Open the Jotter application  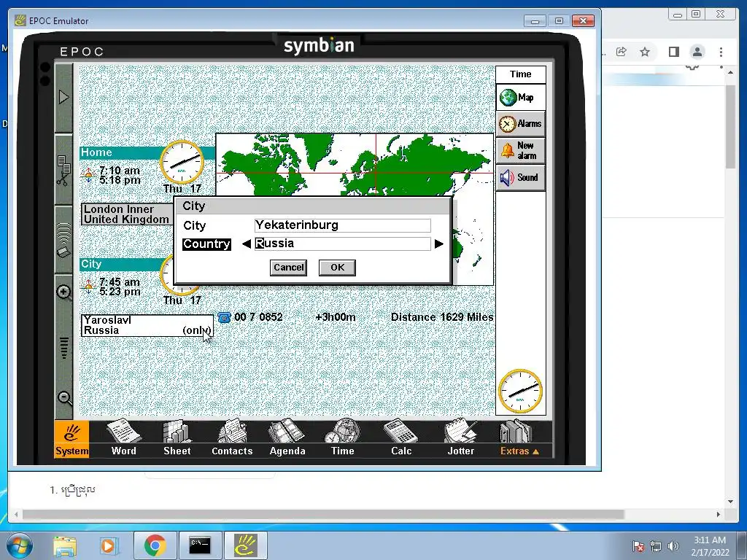tap(461, 439)
